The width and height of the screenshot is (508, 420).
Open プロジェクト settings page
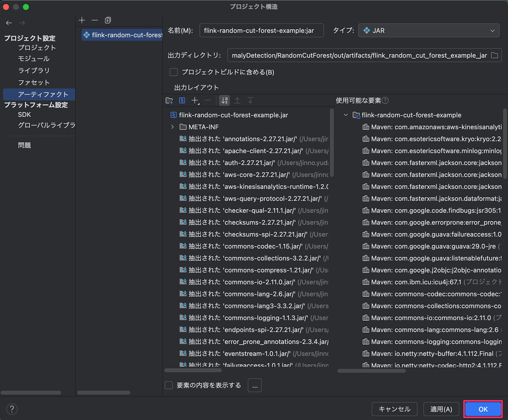pos(37,48)
